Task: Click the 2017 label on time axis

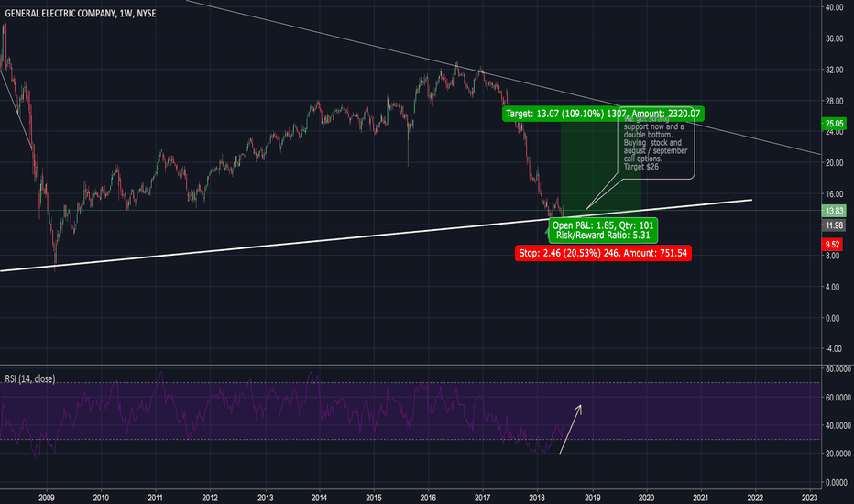Action: click(x=483, y=498)
